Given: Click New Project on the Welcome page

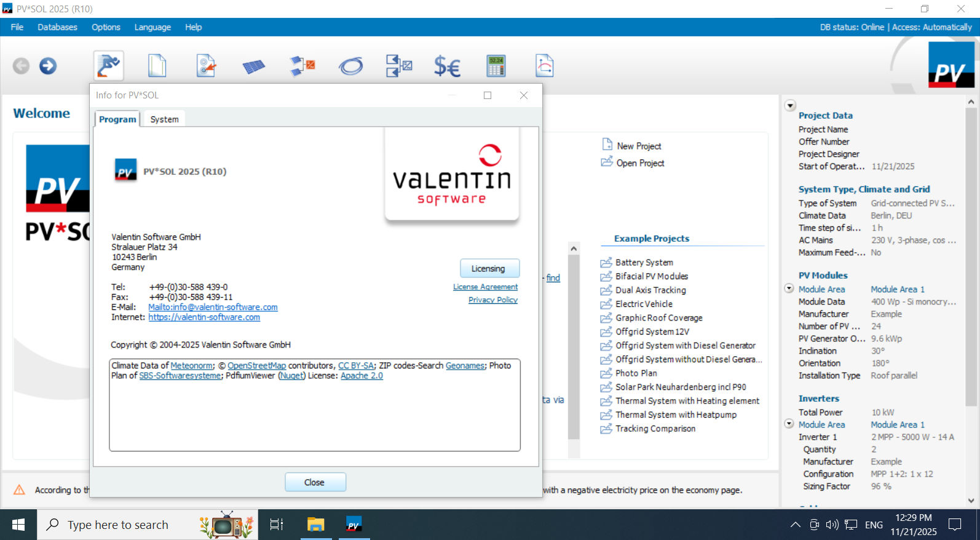Looking at the screenshot, I should click(631, 146).
